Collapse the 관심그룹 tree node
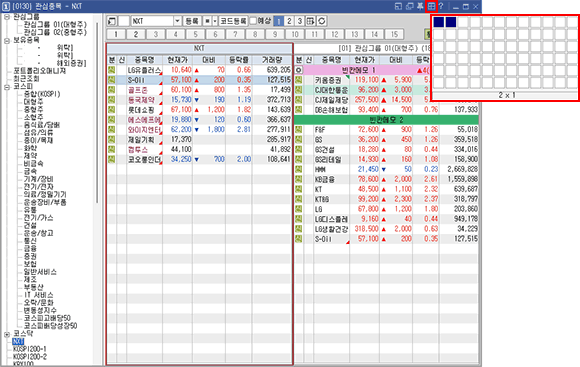 7,17
